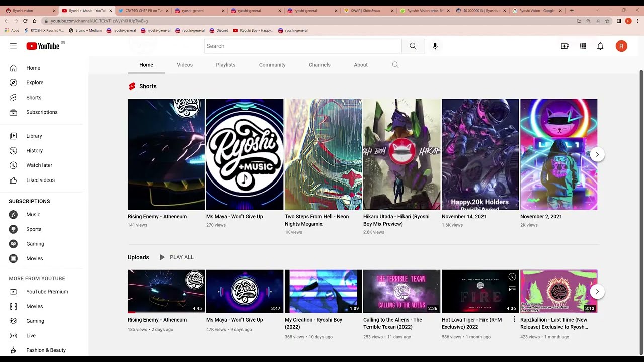The image size is (644, 362).
Task: Click the YouTube search input field
Action: pos(303,46)
